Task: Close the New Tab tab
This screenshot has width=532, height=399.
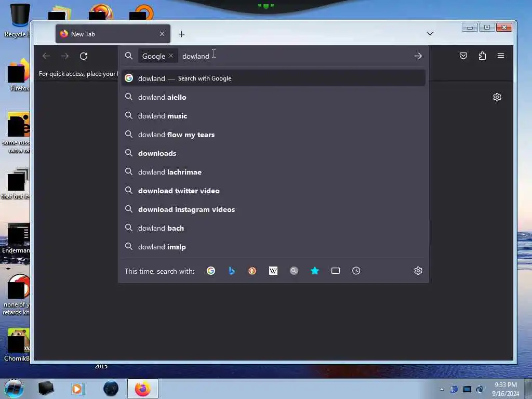Action: 162,34
